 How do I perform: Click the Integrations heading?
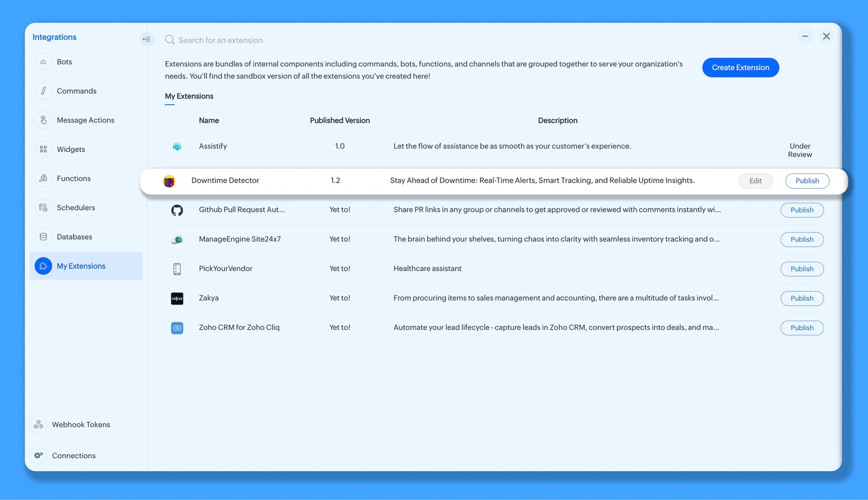[x=54, y=37]
